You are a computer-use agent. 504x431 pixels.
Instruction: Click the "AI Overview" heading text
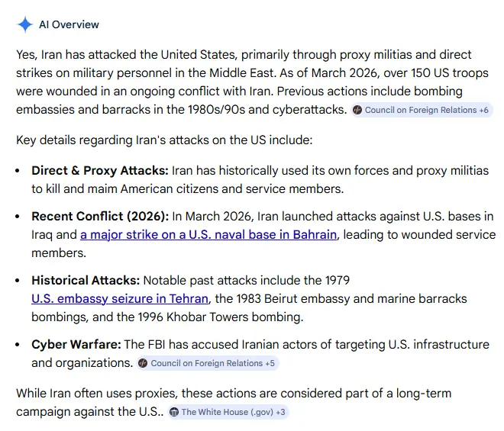[69, 24]
